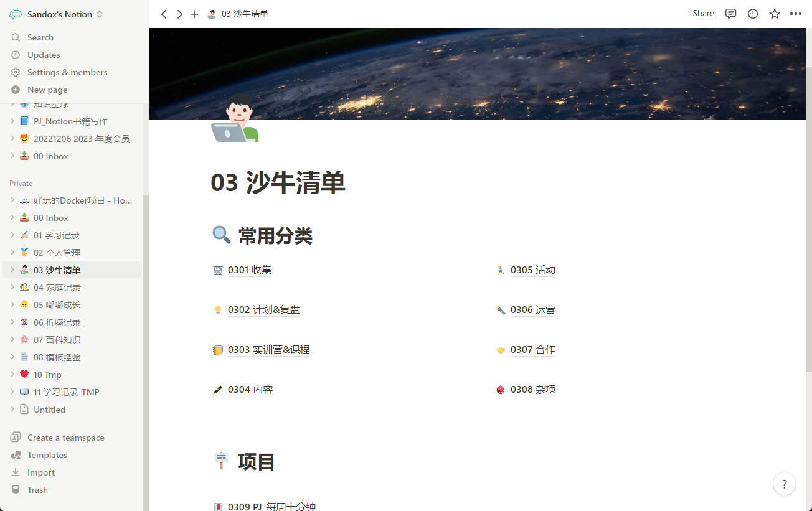Image resolution: width=812 pixels, height=511 pixels.
Task: Click the technologist page icon emoji
Action: click(235, 118)
